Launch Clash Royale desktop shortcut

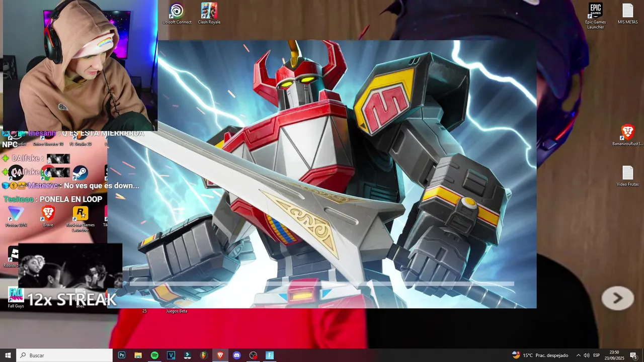[209, 14]
